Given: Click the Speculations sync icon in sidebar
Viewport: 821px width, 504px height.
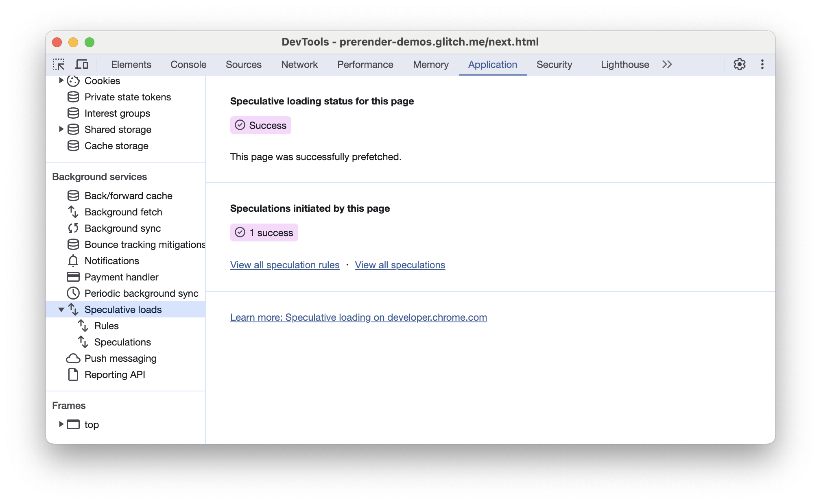Looking at the screenshot, I should click(85, 342).
